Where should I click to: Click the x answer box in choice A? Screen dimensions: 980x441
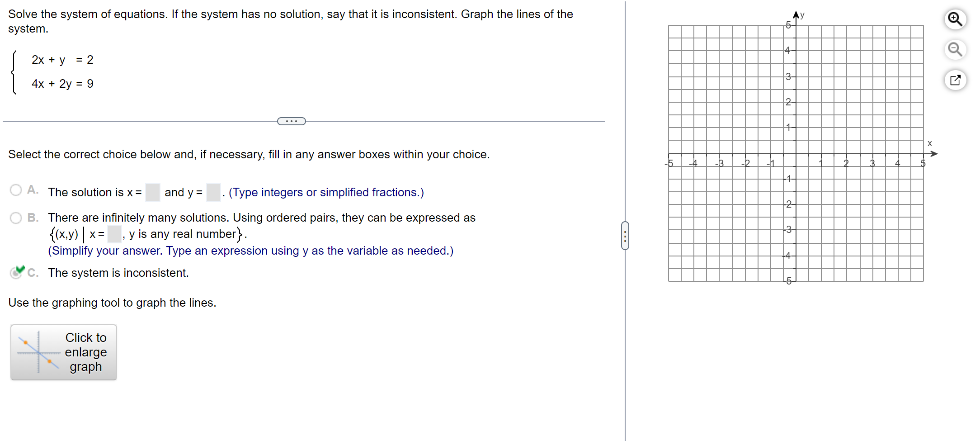point(153,192)
